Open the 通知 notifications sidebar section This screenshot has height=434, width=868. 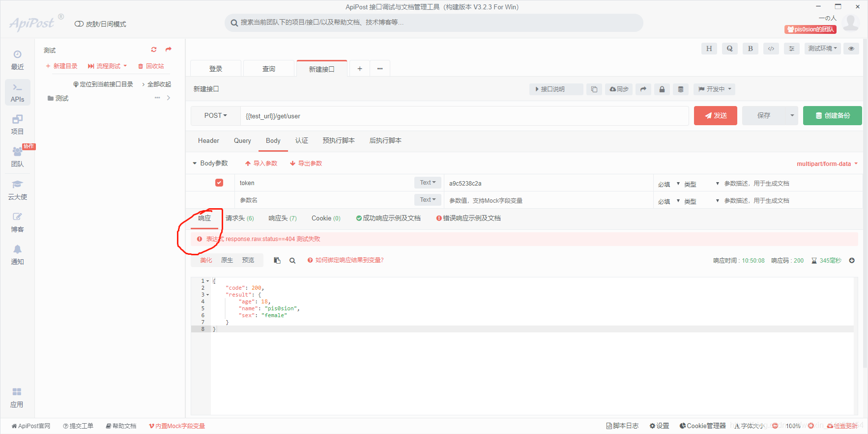pos(17,255)
